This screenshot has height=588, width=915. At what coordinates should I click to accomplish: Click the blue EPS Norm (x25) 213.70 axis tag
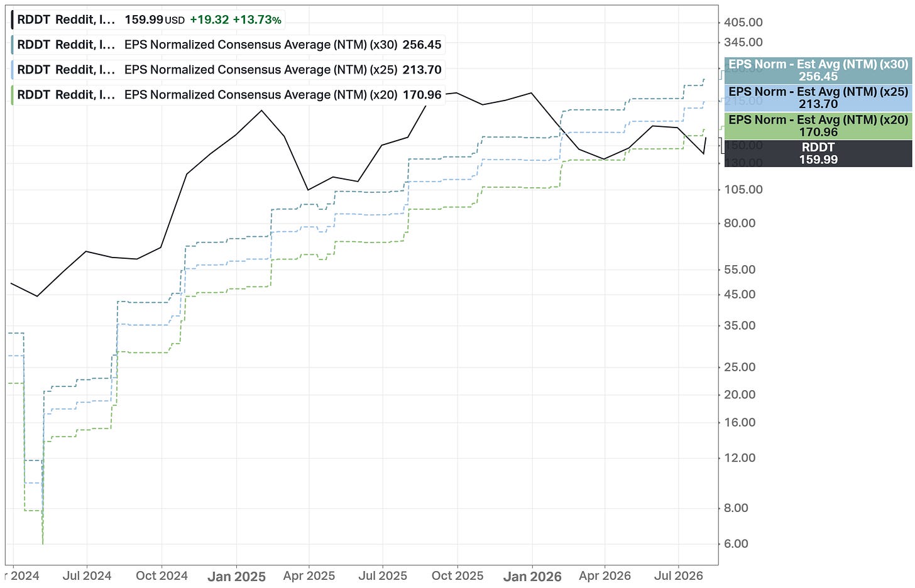[x=818, y=98]
